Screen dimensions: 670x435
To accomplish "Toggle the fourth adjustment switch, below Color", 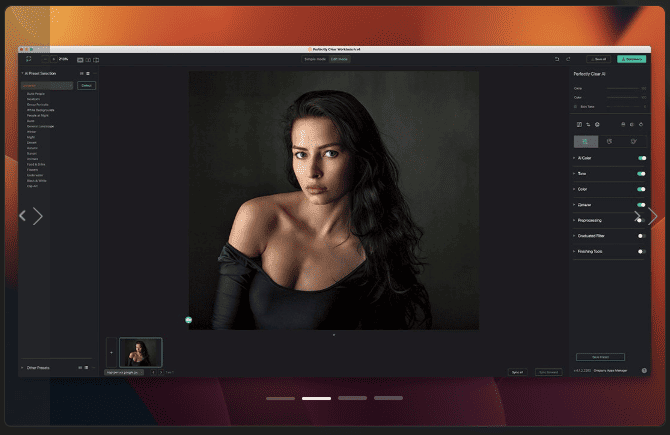I will click(642, 205).
